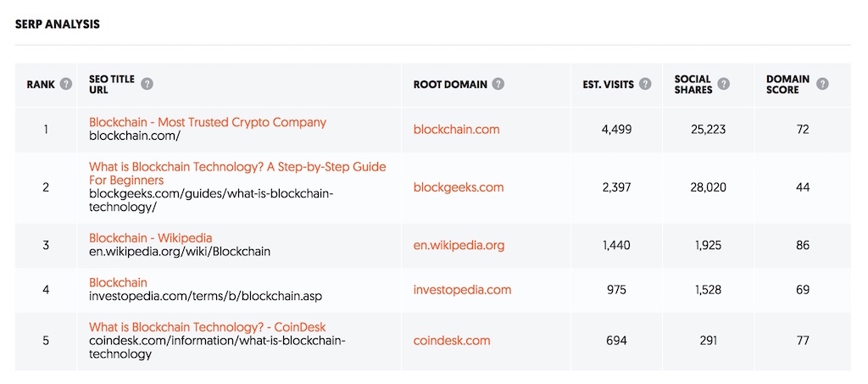Open the investopedia 'Blockchain' title link
868x384 pixels.
pos(119,283)
